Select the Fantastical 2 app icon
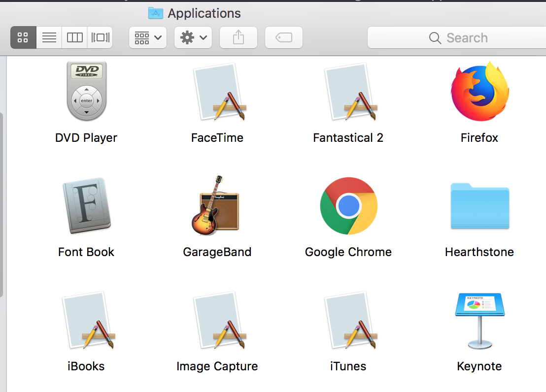Screen dimensions: 546x392 (350, 92)
